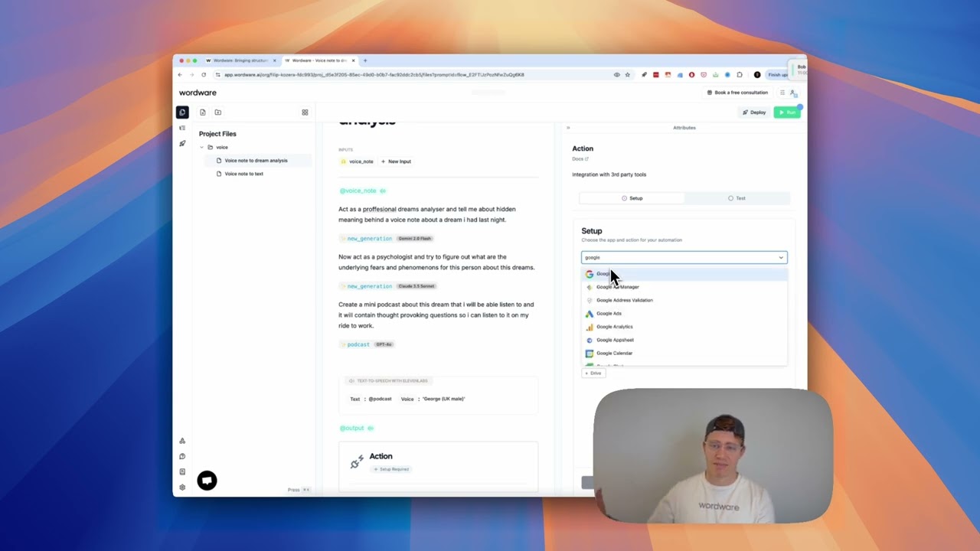Open the black chat bubble widget
Screen dimensions: 980x551
point(207,480)
